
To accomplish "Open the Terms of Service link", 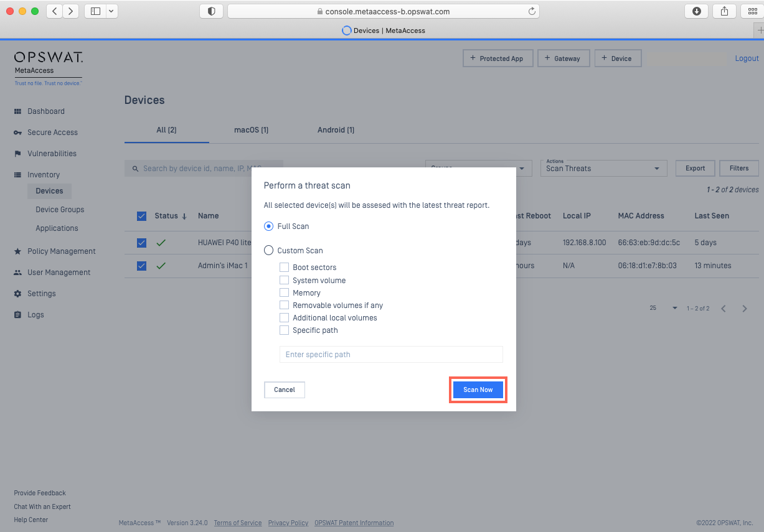I will click(238, 523).
